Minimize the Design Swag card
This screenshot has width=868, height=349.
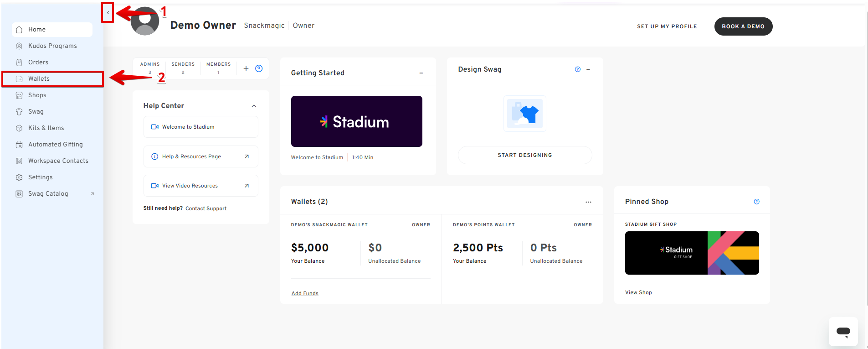(x=588, y=69)
